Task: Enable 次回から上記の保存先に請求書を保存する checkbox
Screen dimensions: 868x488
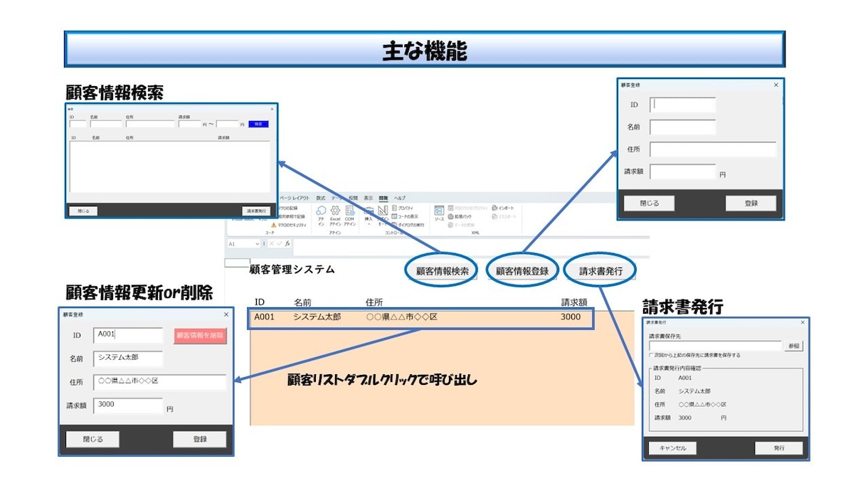Action: [x=651, y=355]
